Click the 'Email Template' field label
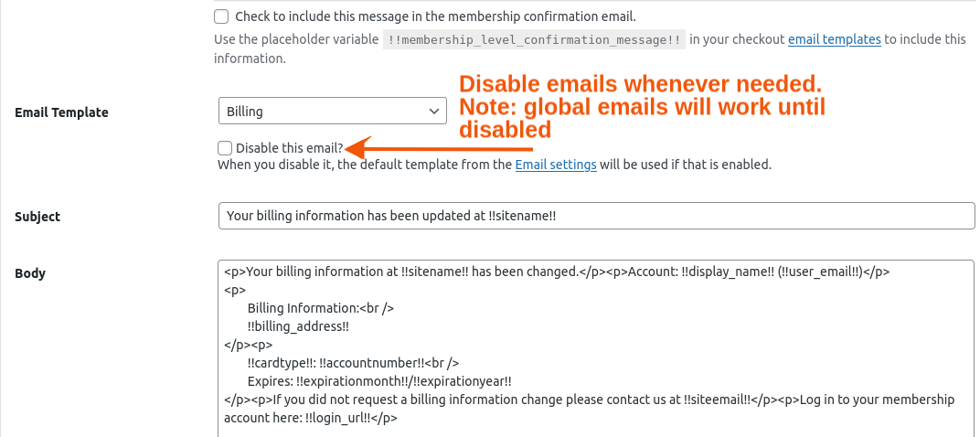This screenshot has height=437, width=980. [61, 112]
